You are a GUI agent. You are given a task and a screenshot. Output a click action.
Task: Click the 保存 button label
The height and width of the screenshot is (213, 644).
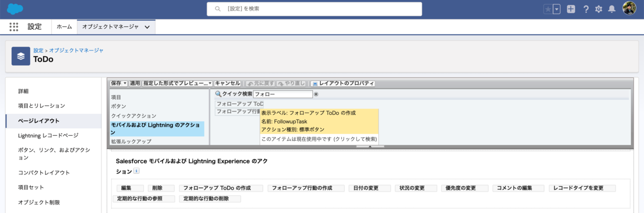(x=116, y=84)
